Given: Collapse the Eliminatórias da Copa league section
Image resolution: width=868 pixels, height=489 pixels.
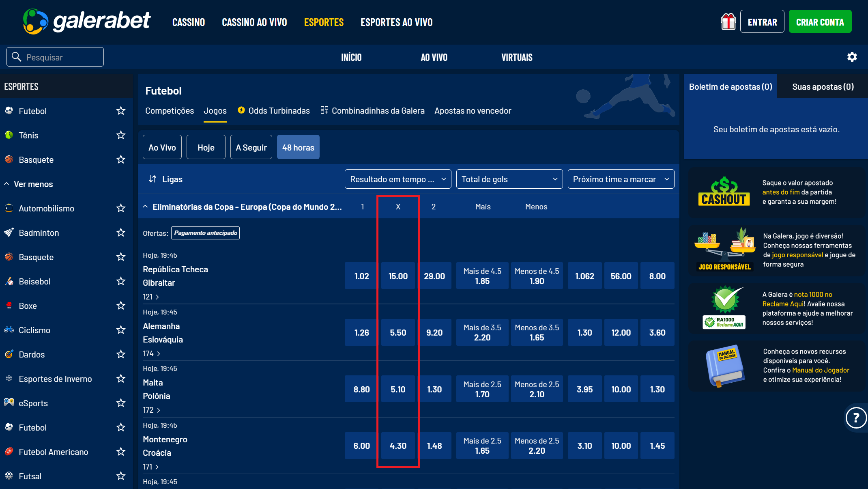Looking at the screenshot, I should tap(145, 206).
